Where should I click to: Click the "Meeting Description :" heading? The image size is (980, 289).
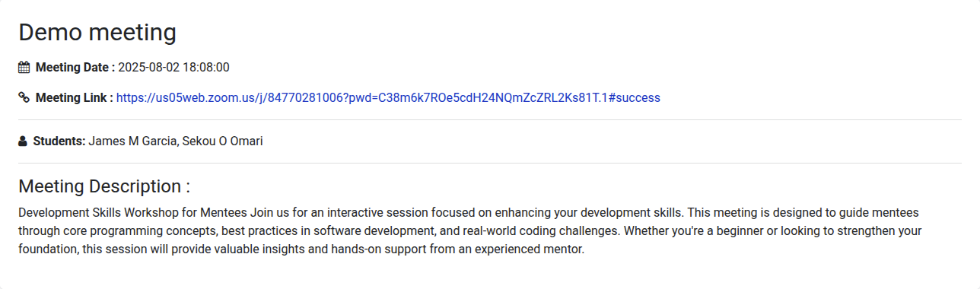pyautogui.click(x=104, y=186)
